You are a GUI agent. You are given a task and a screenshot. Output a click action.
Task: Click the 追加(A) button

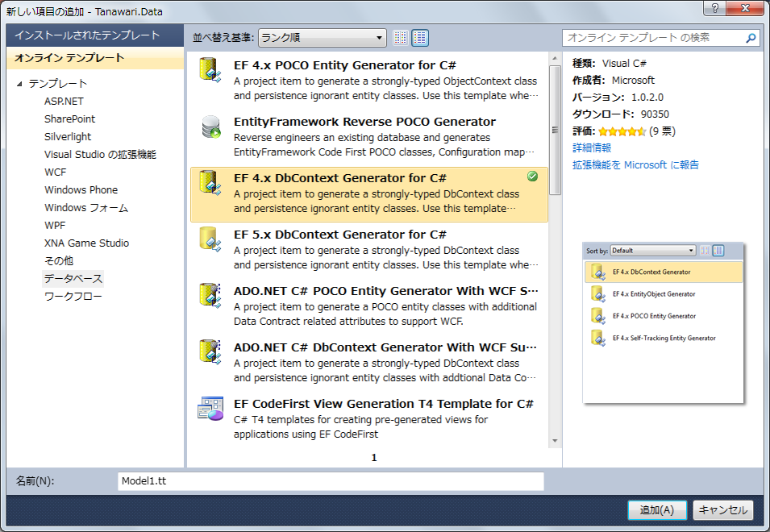coord(657,510)
